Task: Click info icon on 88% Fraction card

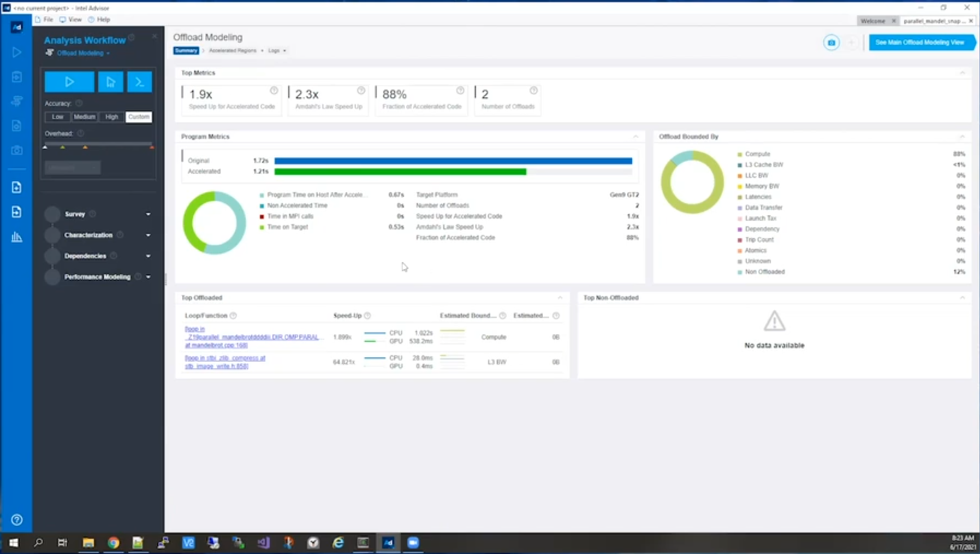Action: (x=460, y=91)
